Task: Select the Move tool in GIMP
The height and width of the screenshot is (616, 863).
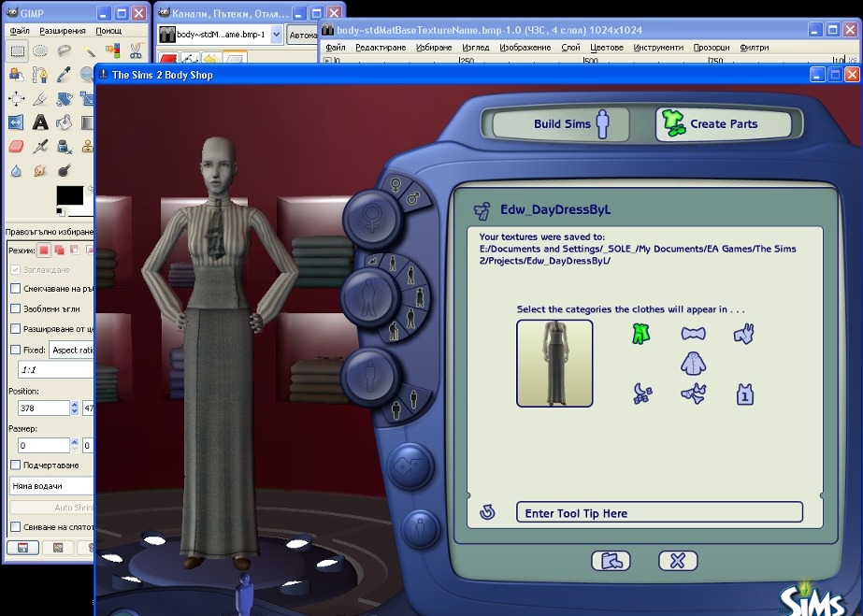Action: click(17, 98)
